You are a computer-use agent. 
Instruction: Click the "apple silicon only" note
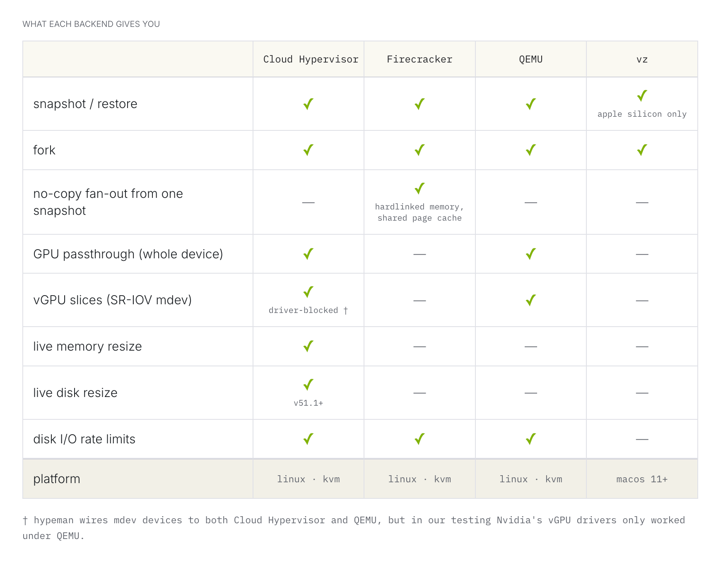tap(642, 114)
